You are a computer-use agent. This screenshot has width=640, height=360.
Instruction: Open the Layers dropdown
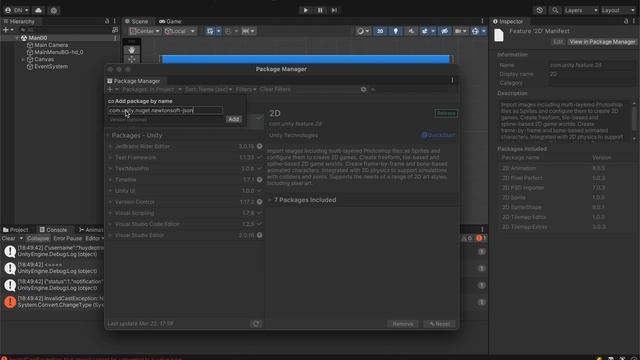[x=581, y=10]
